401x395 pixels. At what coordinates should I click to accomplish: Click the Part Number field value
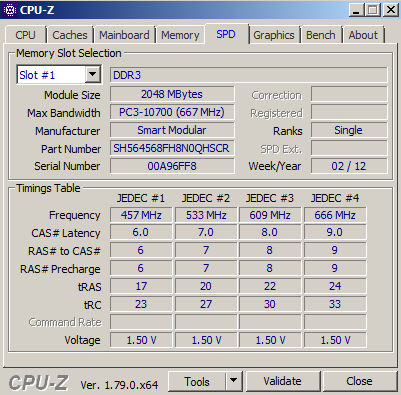click(172, 148)
